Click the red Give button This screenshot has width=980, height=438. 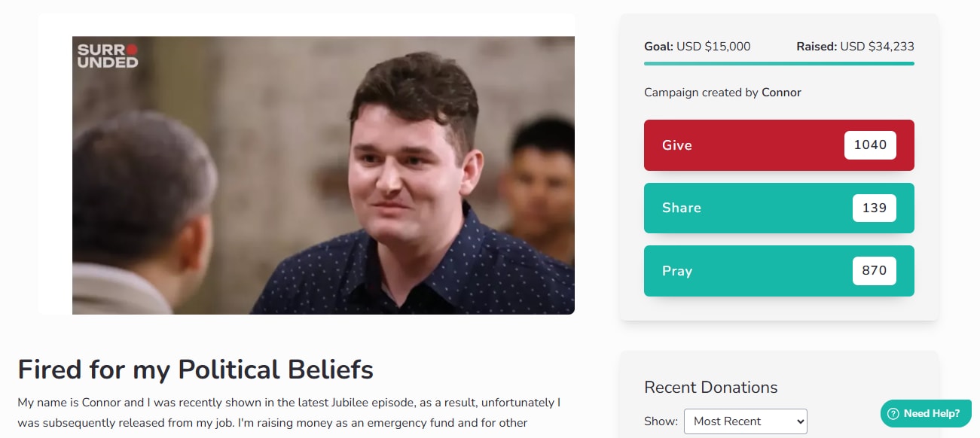[779, 145]
